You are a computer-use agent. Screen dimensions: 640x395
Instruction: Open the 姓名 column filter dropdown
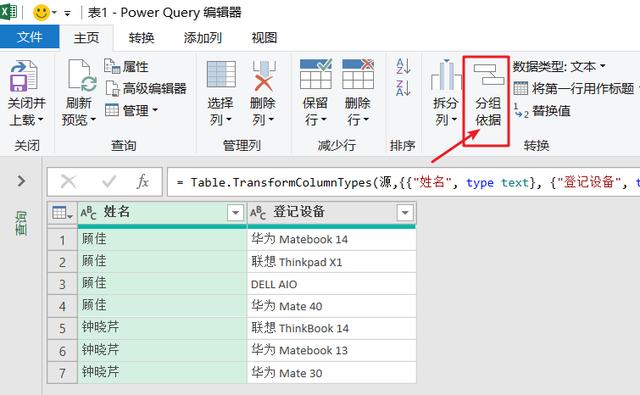[236, 213]
